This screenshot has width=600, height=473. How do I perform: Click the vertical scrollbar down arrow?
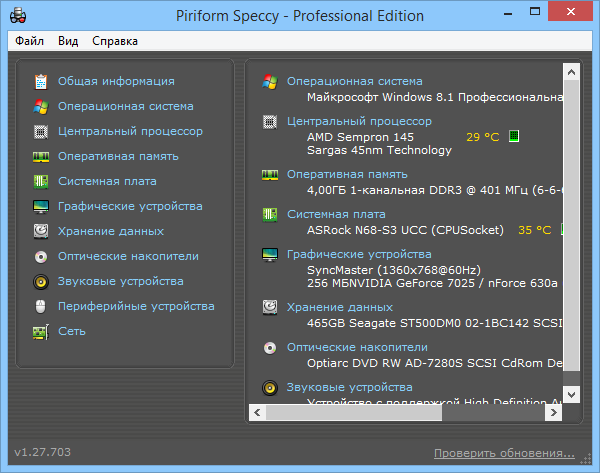tap(571, 394)
